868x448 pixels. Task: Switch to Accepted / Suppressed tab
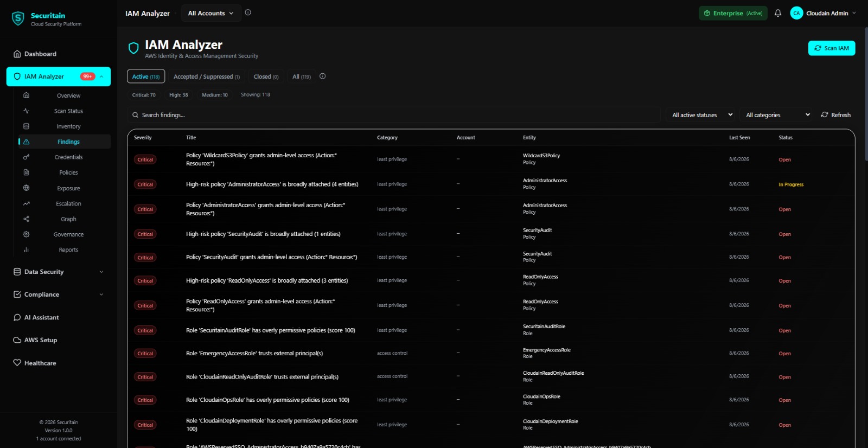[x=207, y=76]
